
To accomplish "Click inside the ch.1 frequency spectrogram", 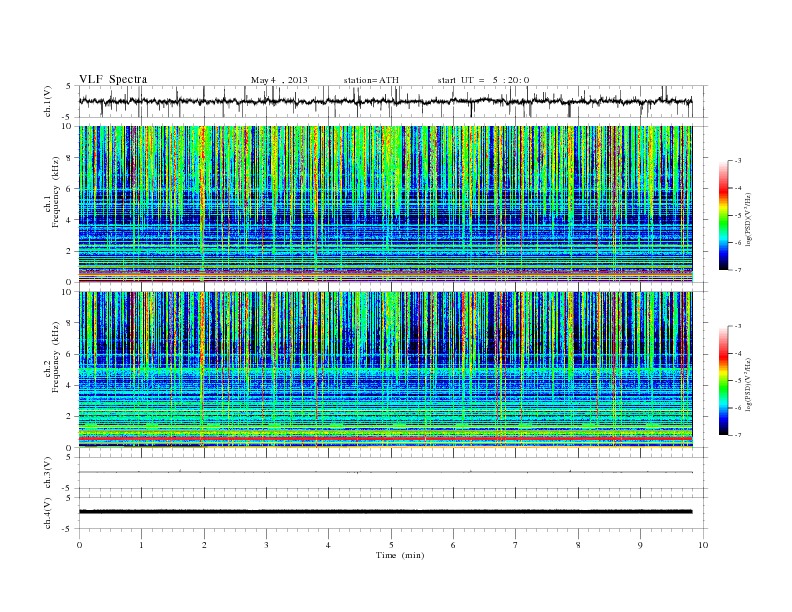I will coord(386,204).
